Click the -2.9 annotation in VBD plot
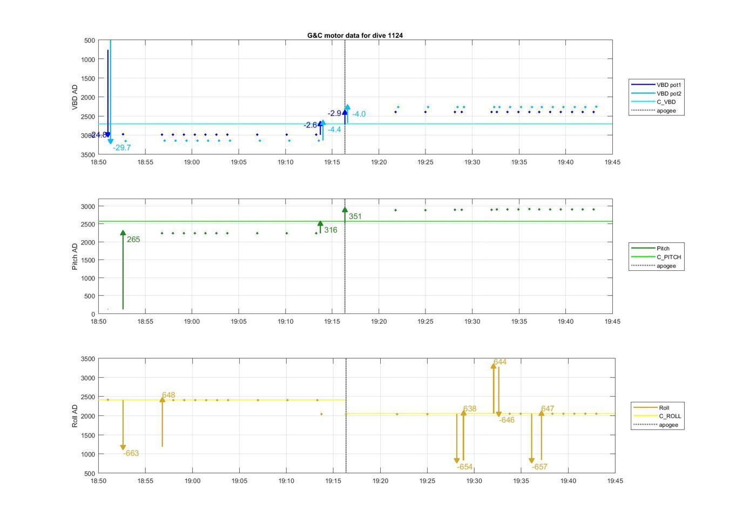The image size is (756, 532). pyautogui.click(x=334, y=113)
